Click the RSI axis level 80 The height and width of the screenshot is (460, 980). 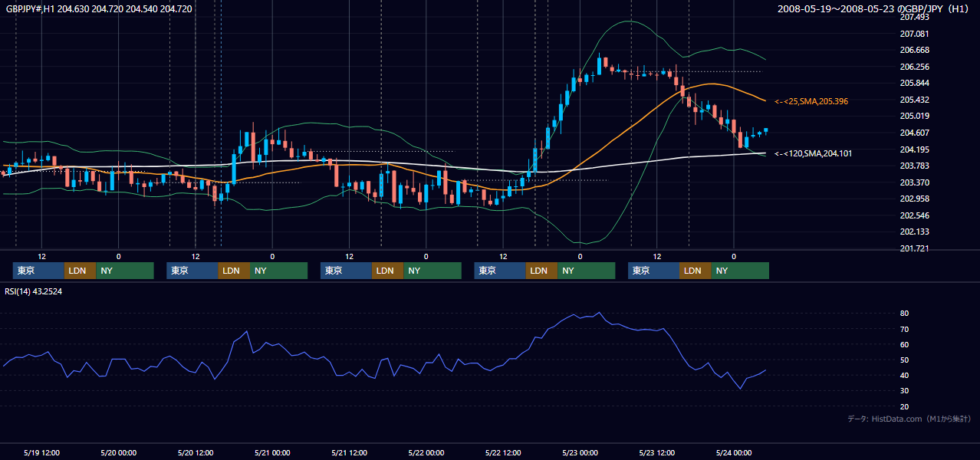point(904,314)
